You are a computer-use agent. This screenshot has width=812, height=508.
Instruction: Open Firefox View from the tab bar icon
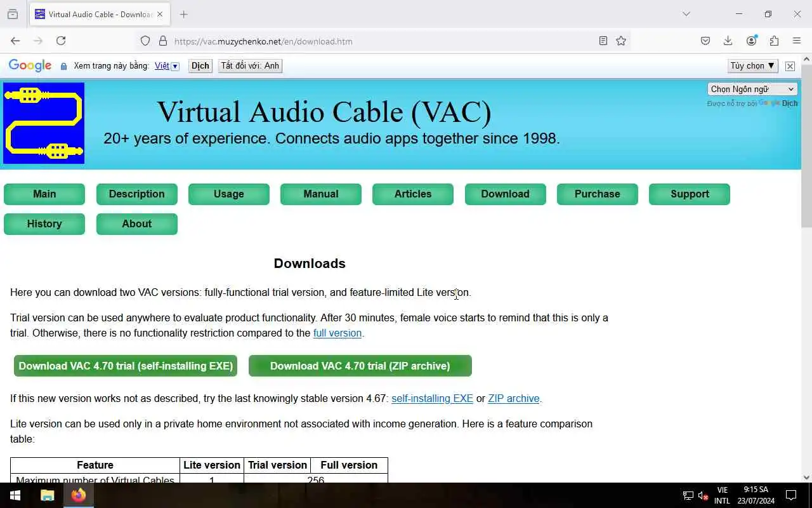point(13,14)
